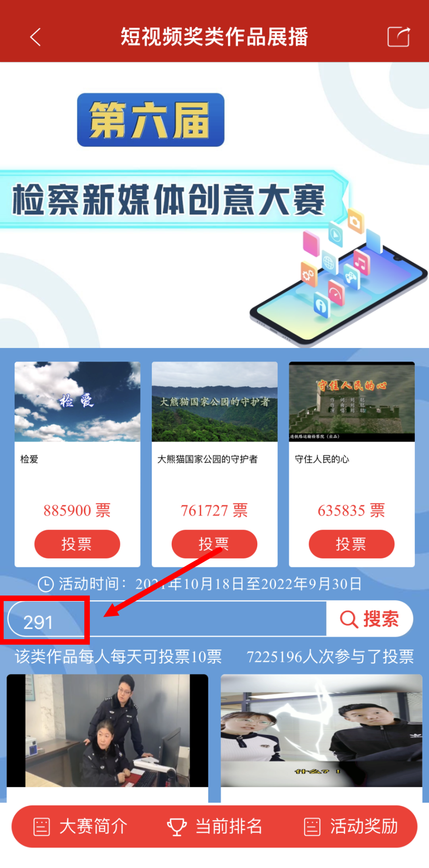This screenshot has height=868, width=429.
Task: Tap the trophy icon for 当前排名
Action: pos(177,827)
